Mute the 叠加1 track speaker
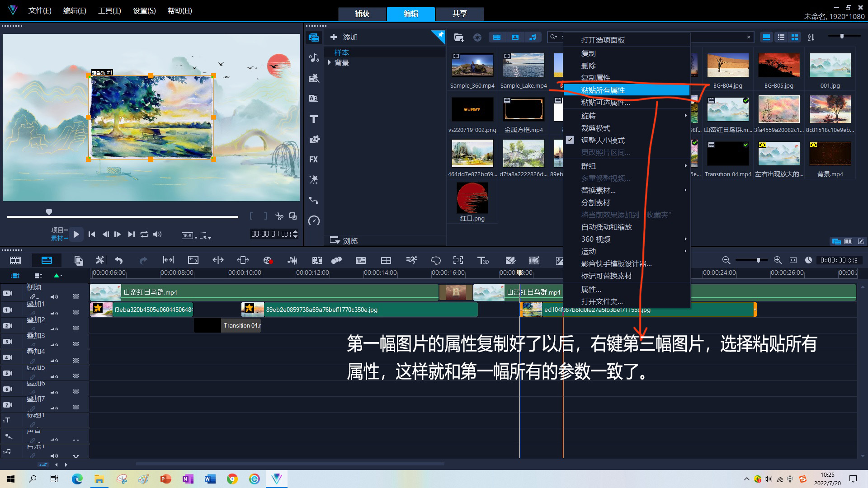868x488 pixels. [x=54, y=313]
